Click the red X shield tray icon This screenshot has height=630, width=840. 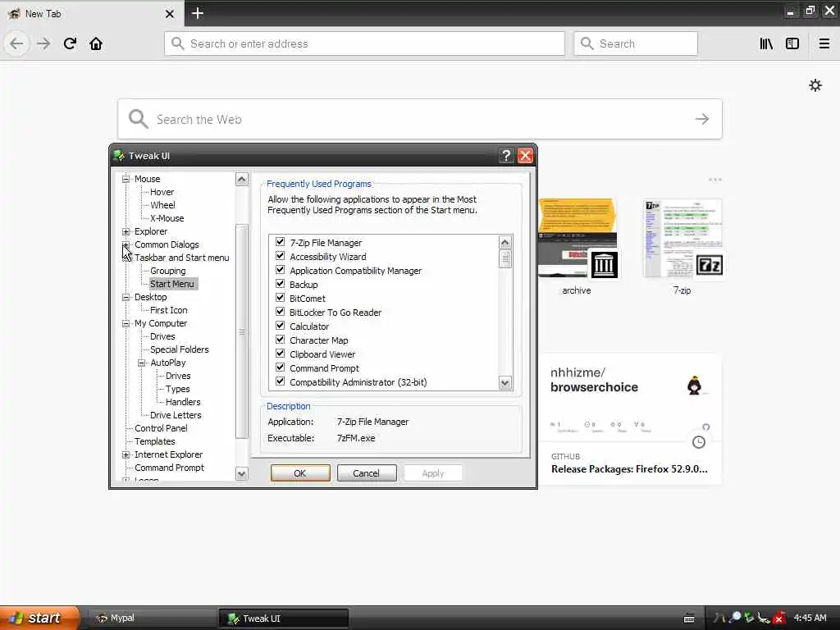779,619
